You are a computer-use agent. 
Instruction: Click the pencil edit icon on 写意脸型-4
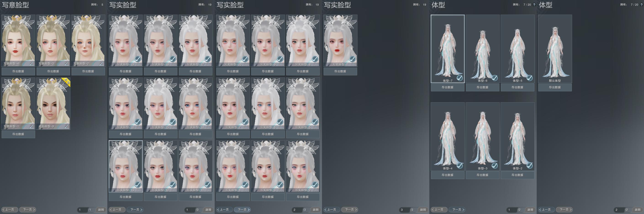(31, 63)
